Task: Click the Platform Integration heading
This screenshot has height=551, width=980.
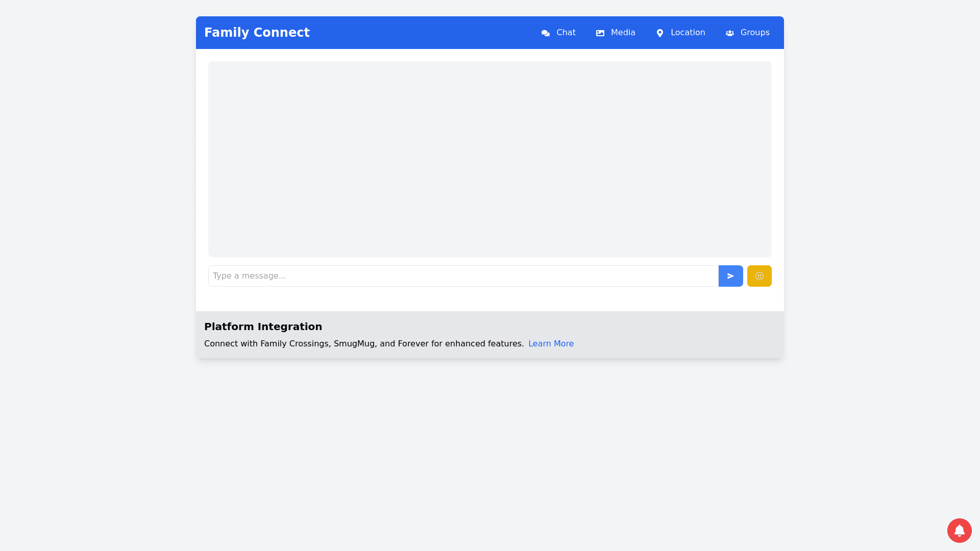Action: (x=263, y=327)
